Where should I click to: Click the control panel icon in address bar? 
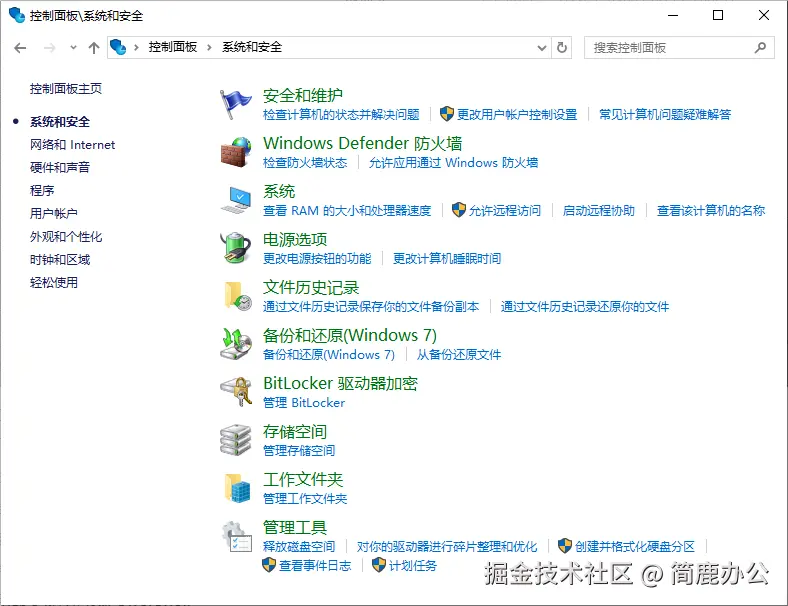118,47
